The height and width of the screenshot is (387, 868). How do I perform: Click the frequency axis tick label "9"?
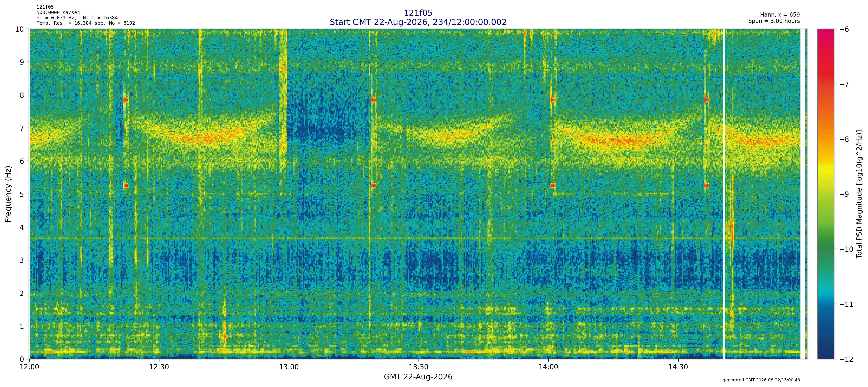[x=22, y=62]
